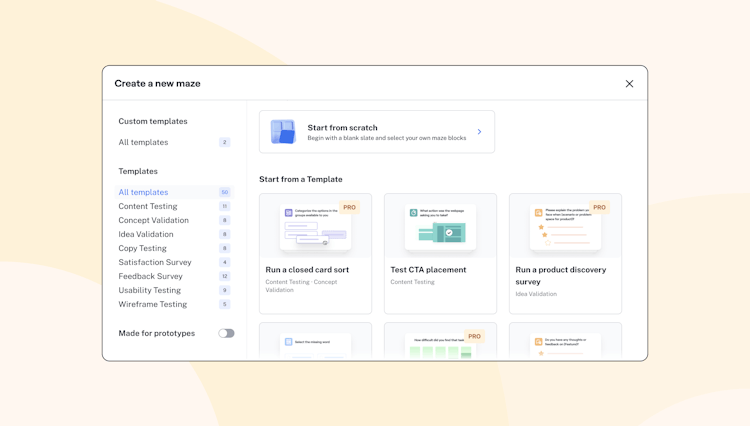
Task: Open Start from scratch chevron arrow
Action: (479, 131)
